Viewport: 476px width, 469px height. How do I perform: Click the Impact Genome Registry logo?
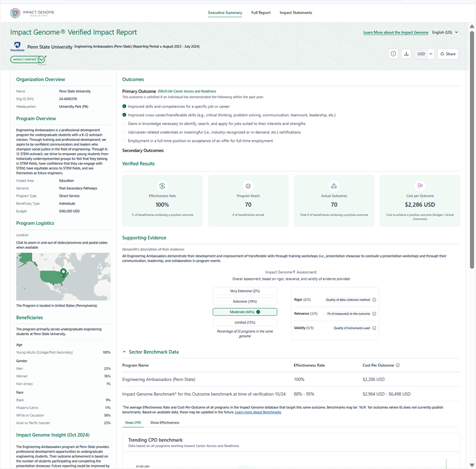32,13
